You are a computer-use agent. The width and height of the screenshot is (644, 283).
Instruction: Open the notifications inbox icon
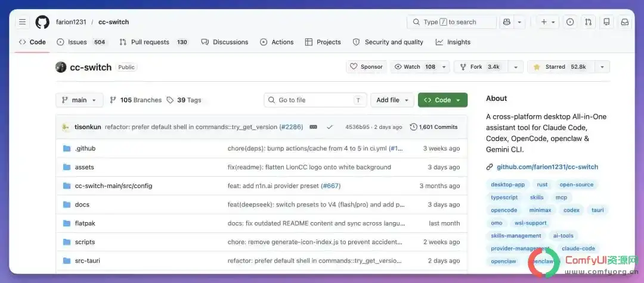coord(625,22)
